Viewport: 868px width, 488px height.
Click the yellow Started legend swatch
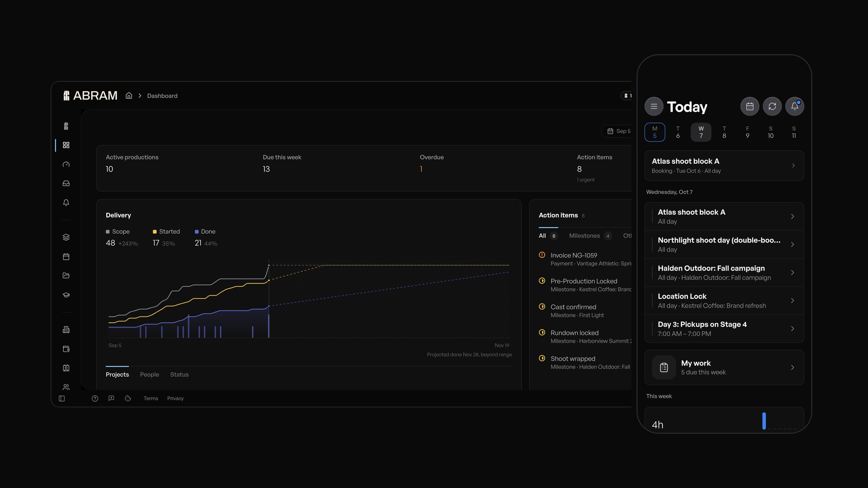click(154, 232)
